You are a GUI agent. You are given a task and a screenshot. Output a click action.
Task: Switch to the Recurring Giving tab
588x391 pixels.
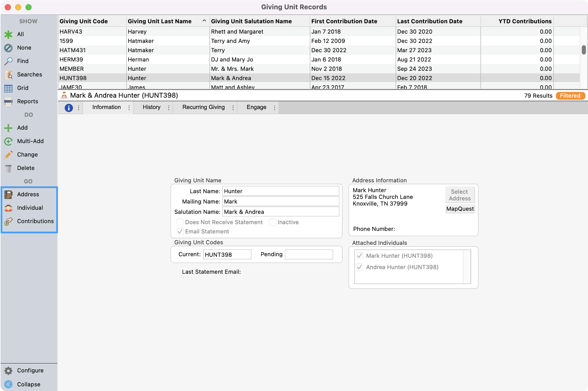coord(203,107)
